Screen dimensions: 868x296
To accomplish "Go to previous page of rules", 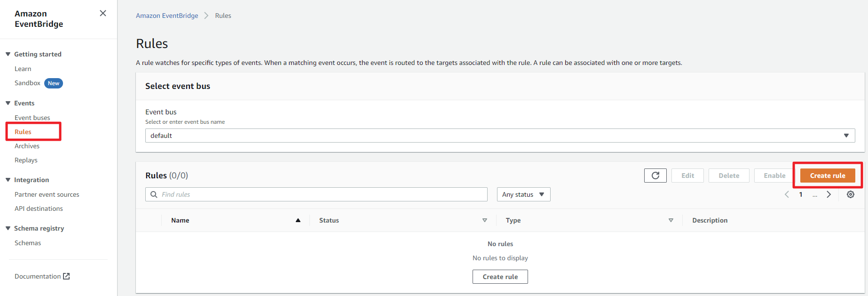I will click(787, 194).
